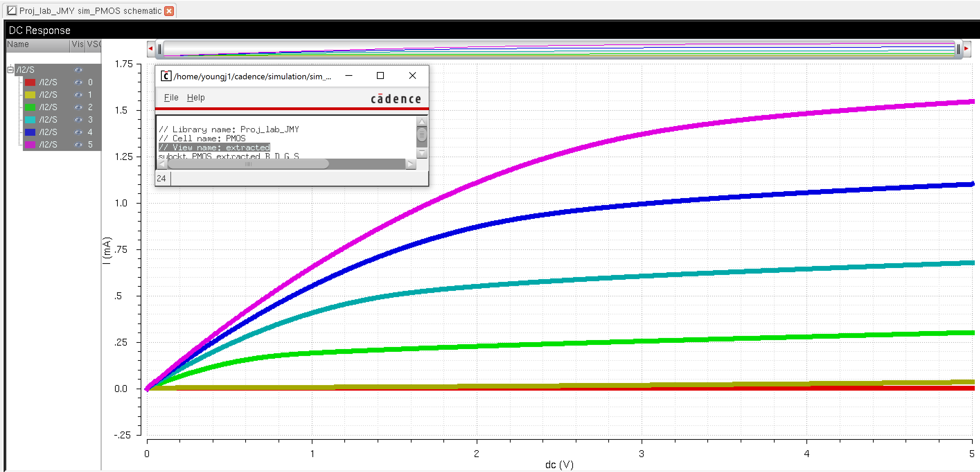
Task: Hide the green /I2/S trace 2
Action: tap(78, 107)
